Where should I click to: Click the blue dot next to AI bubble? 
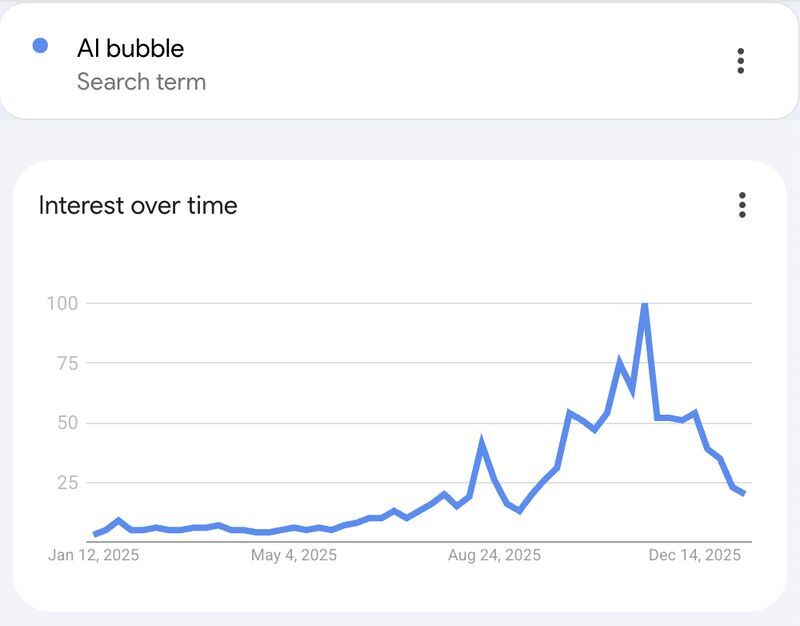click(40, 45)
